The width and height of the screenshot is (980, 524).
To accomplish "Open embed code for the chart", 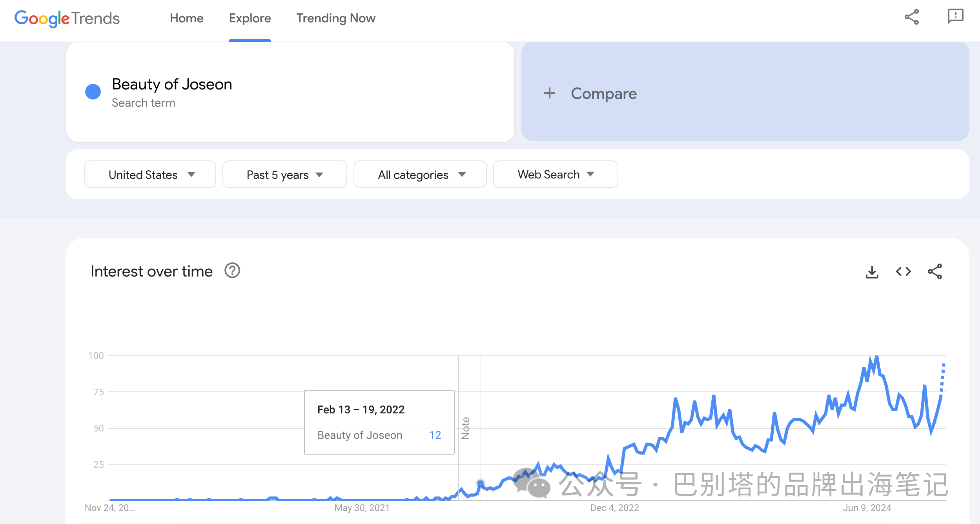I will (x=903, y=271).
